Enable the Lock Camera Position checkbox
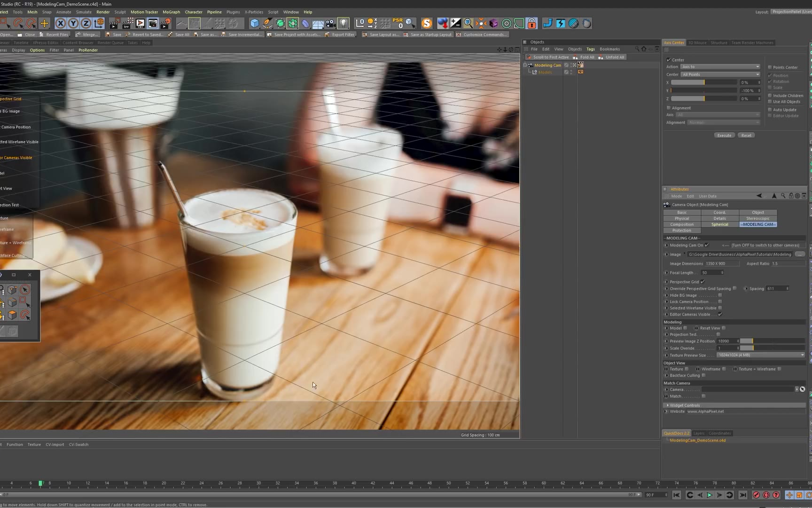The width and height of the screenshot is (812, 508). [x=720, y=302]
